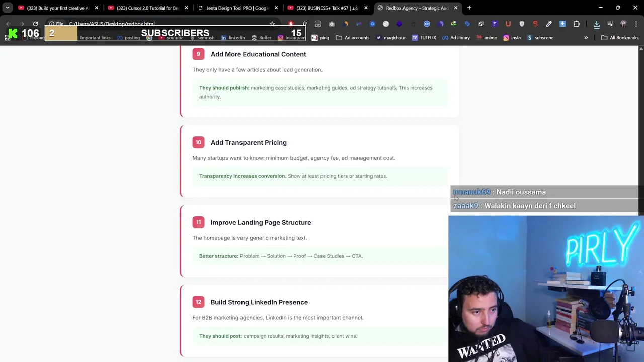Click the address bar URL
644x362 pixels.
(112, 24)
